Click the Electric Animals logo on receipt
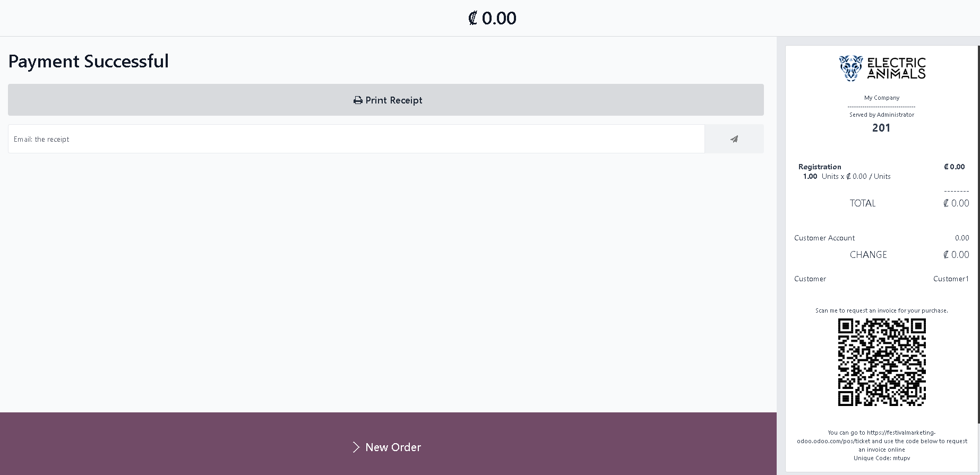Viewport: 980px width, 475px height. (882, 68)
